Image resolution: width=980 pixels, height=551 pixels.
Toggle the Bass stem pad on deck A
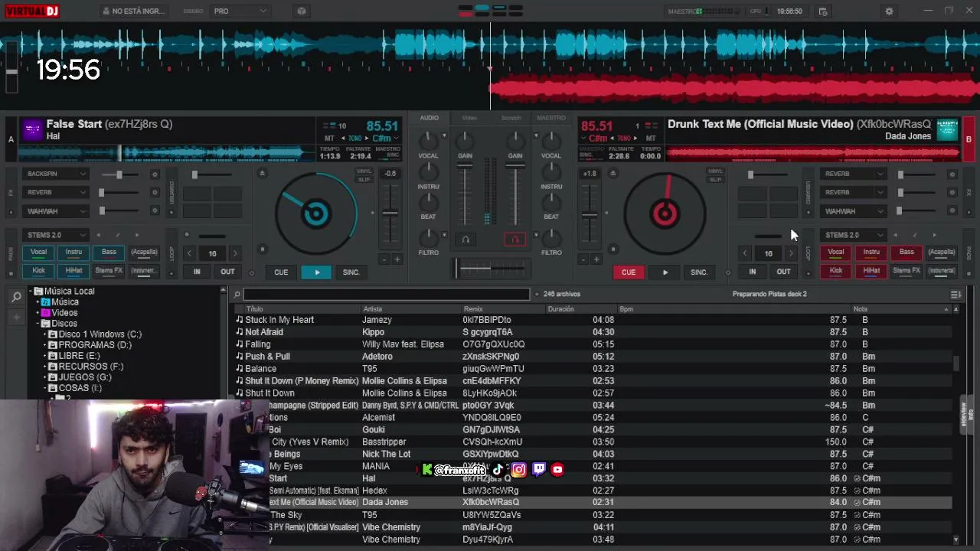click(x=109, y=252)
